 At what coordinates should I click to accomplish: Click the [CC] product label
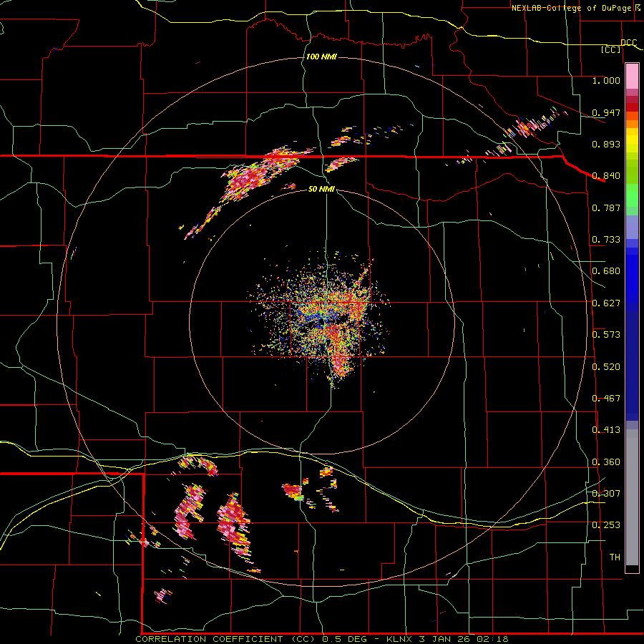point(611,49)
